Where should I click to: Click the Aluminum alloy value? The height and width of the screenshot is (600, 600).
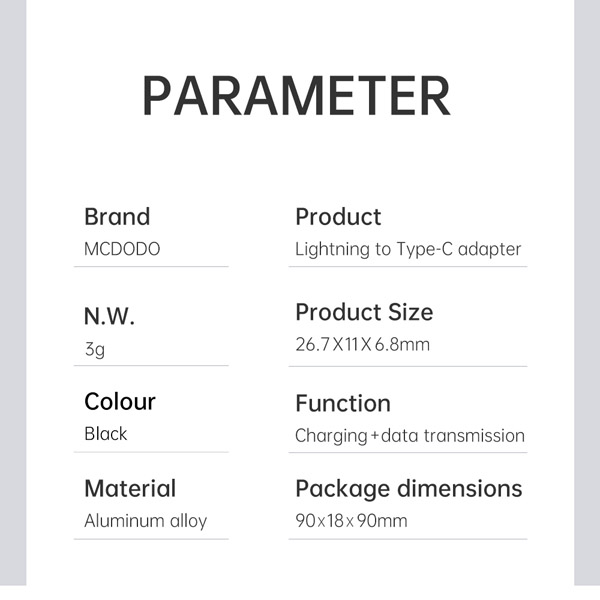pos(146,521)
